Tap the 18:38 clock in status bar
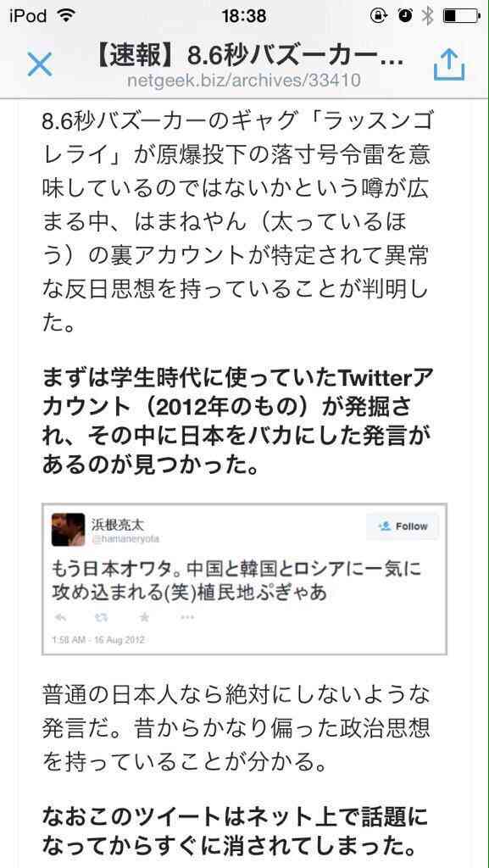489x868 pixels. coord(244,17)
